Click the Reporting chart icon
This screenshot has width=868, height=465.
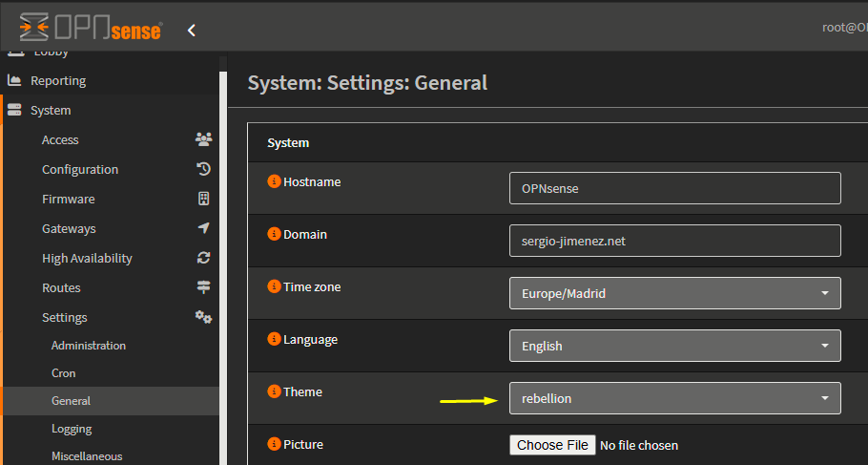[14, 80]
